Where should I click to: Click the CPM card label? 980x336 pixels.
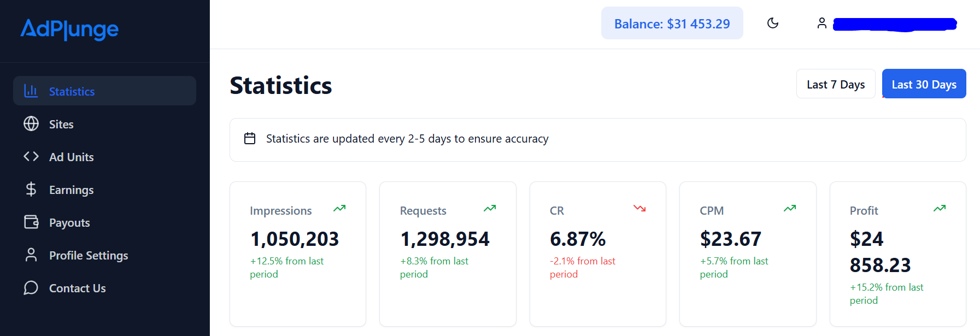[x=712, y=211]
